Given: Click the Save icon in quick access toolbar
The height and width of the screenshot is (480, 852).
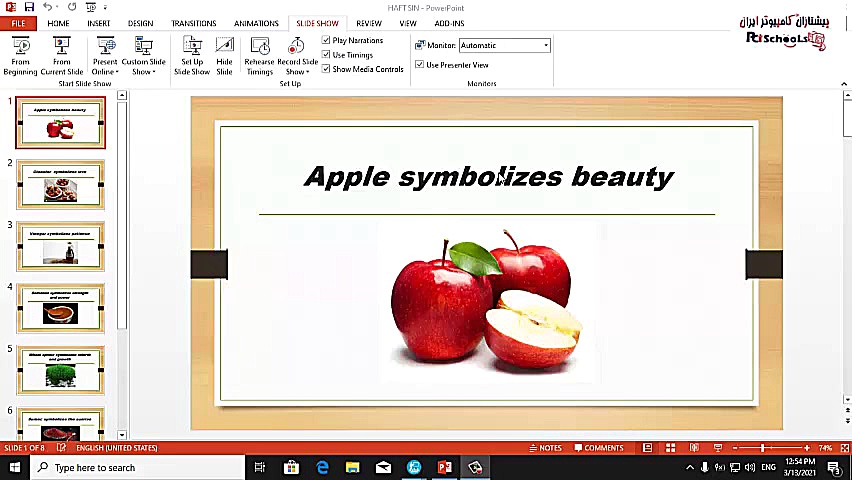Looking at the screenshot, I should click(x=29, y=7).
